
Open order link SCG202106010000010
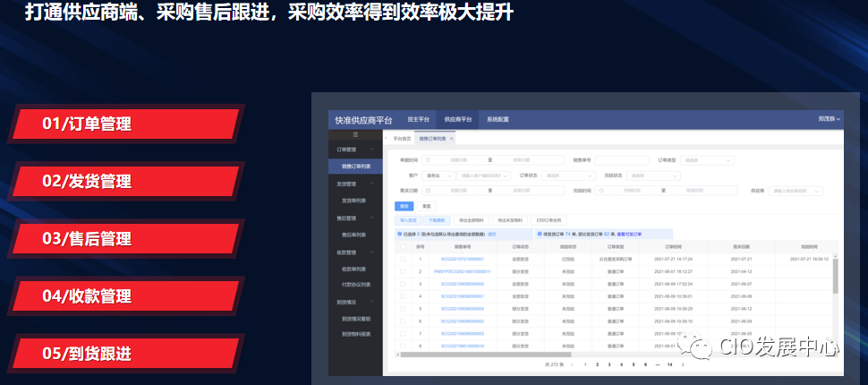[463, 346]
